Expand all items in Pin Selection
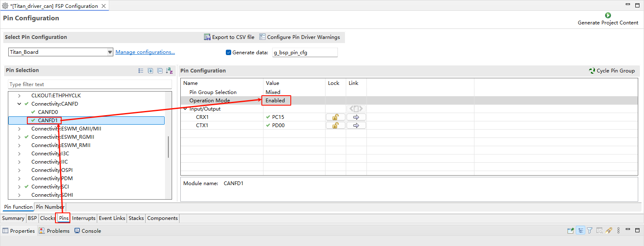 point(151,71)
